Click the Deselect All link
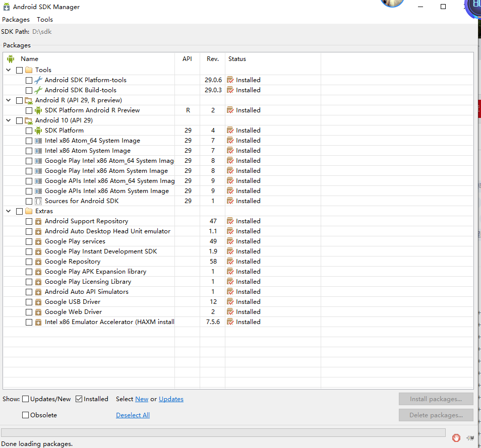The width and height of the screenshot is (481, 448). 133,415
